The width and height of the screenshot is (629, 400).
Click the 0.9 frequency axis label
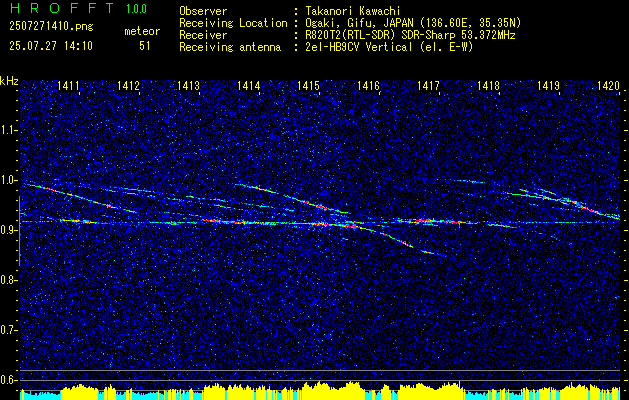coord(8,230)
